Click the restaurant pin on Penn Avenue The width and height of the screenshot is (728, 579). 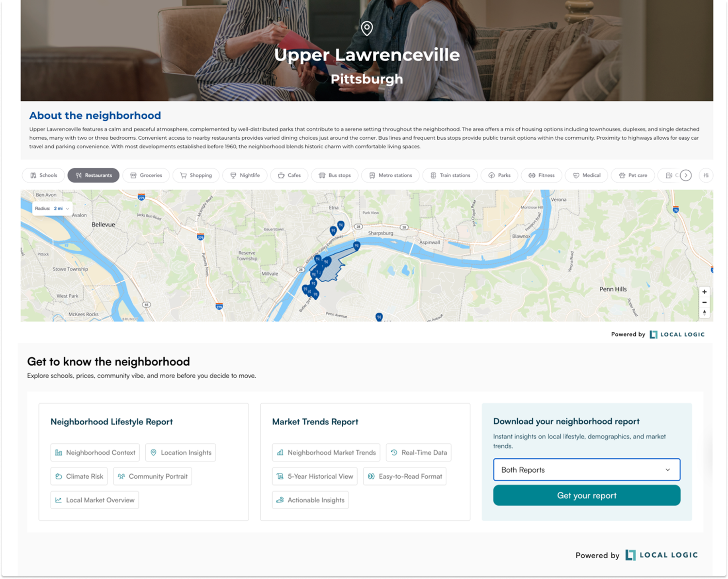point(379,317)
